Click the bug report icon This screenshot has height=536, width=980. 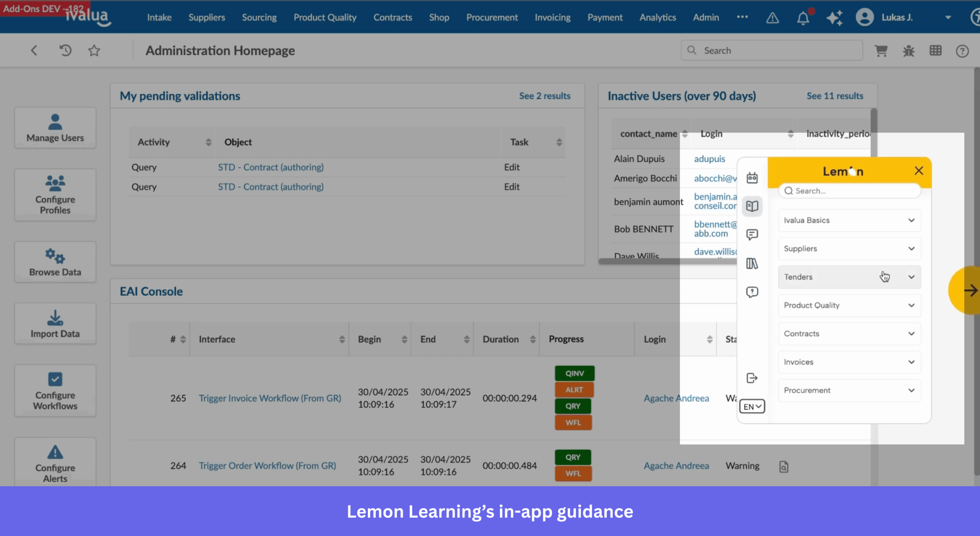[909, 50]
